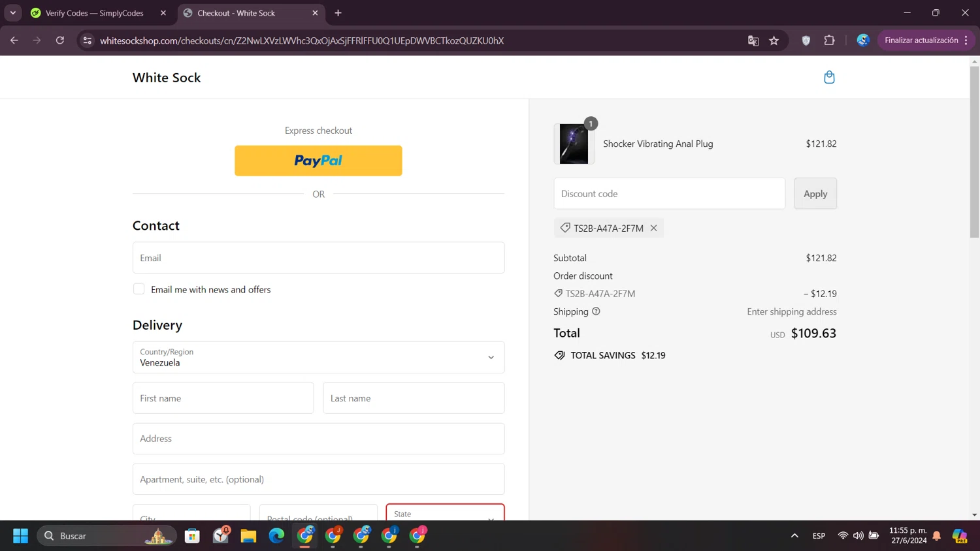Click the Apply discount button
This screenshot has height=551, width=980.
click(815, 194)
